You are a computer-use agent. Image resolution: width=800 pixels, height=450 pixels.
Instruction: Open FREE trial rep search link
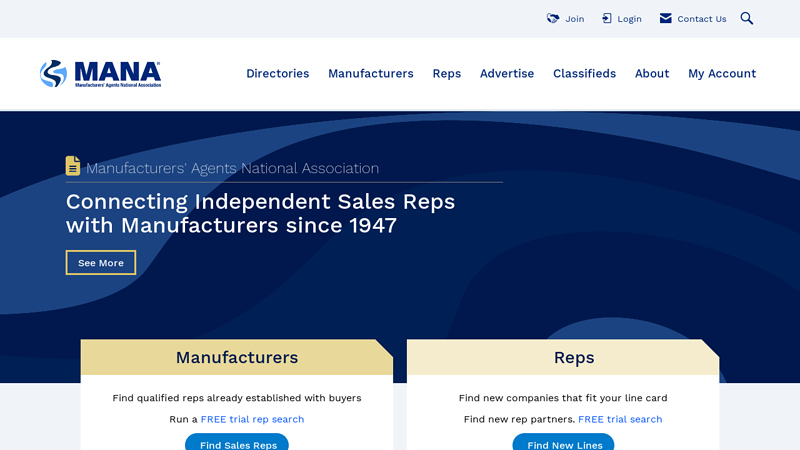coord(252,419)
